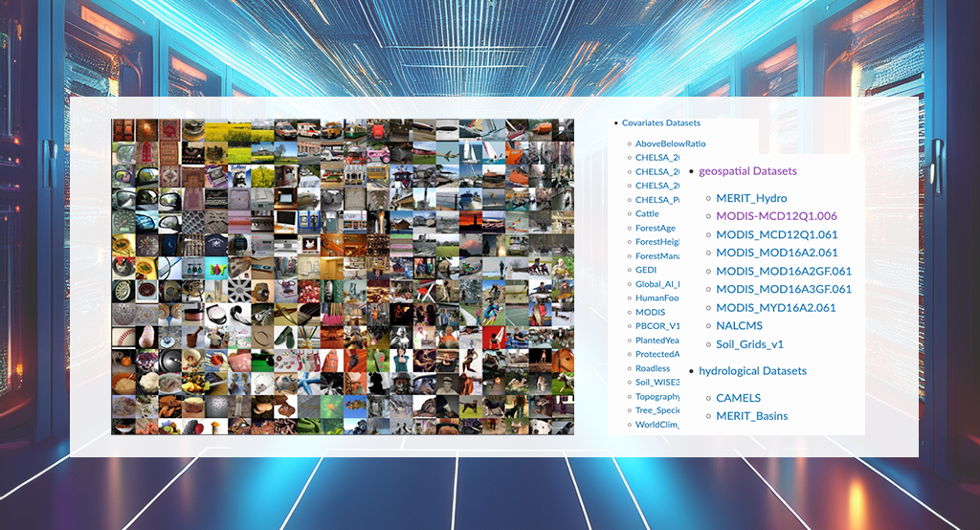Open the MERIT_Hydro dataset link
The width and height of the screenshot is (980, 530).
(751, 198)
